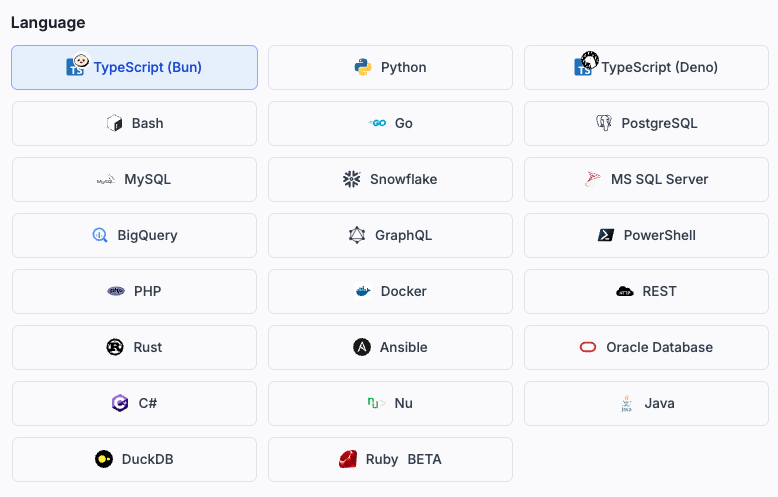778x497 pixels.
Task: Click the Language section heading
Action: pos(48,23)
